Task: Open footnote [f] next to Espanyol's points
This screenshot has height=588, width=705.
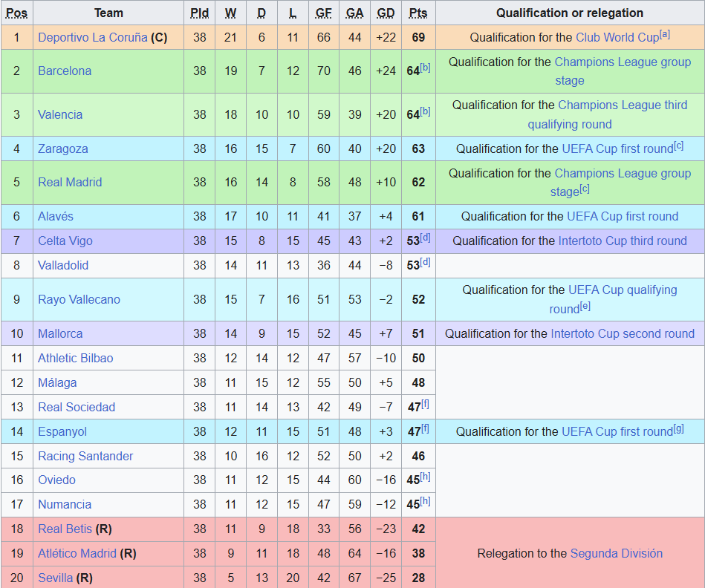Action: pyautogui.click(x=426, y=428)
